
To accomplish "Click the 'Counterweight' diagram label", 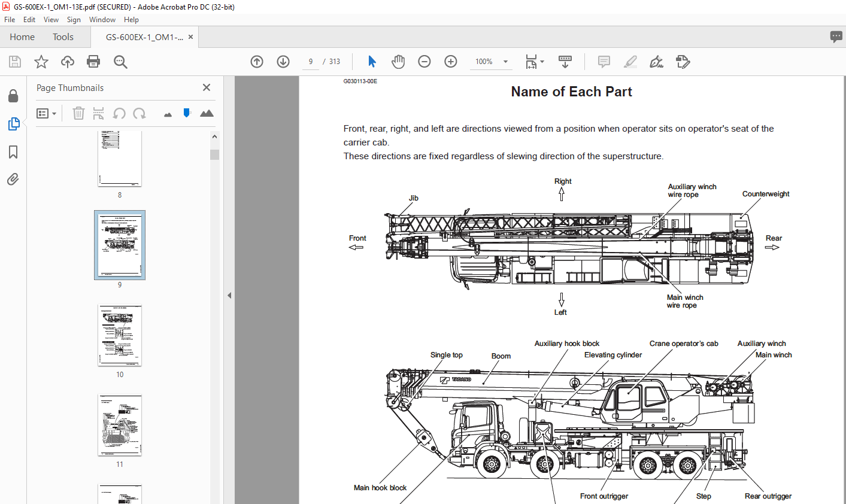I will [x=766, y=194].
